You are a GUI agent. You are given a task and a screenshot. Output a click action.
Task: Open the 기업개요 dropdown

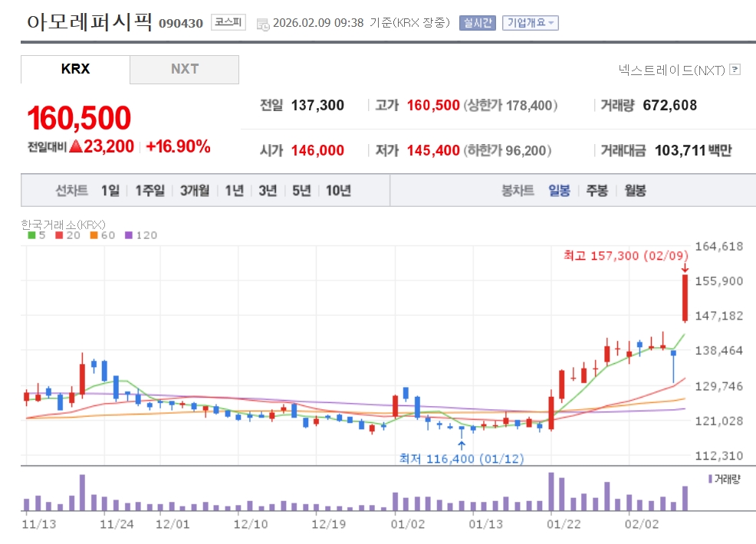pos(530,23)
